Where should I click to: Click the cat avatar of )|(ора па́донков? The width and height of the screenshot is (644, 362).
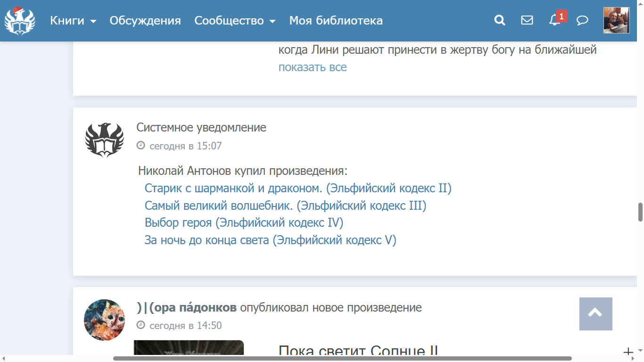[104, 320]
